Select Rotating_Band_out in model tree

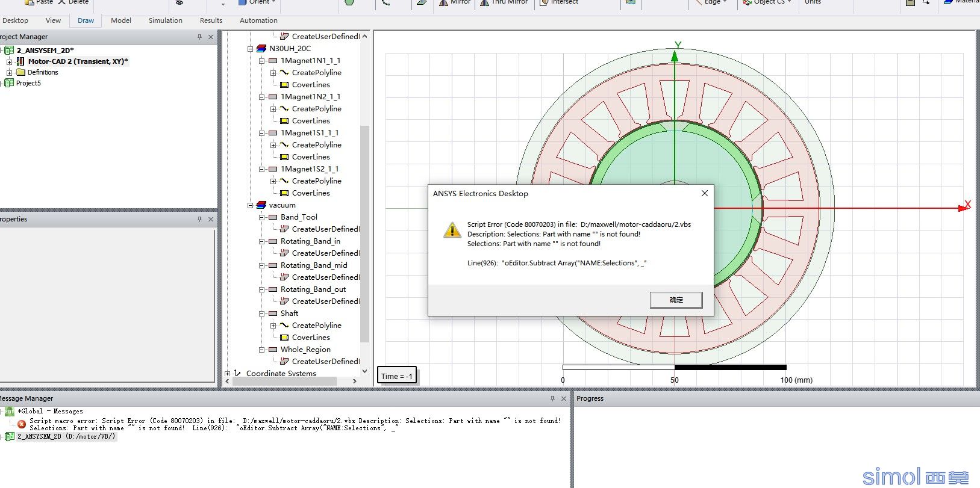coord(313,289)
